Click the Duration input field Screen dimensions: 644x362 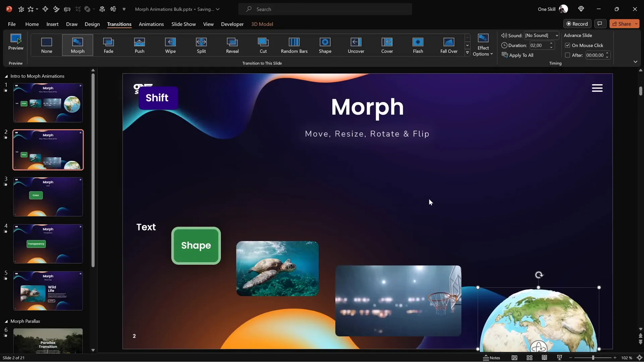[539, 45]
